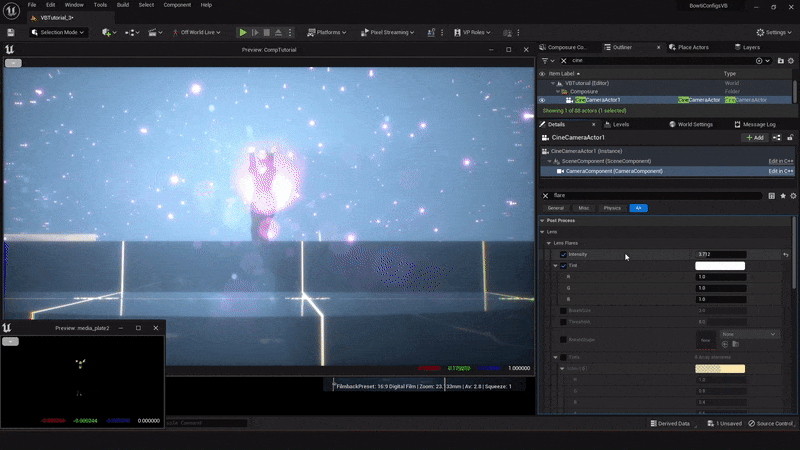Open the Outliner settings gear icon
The image size is (800, 450).
[790, 60]
